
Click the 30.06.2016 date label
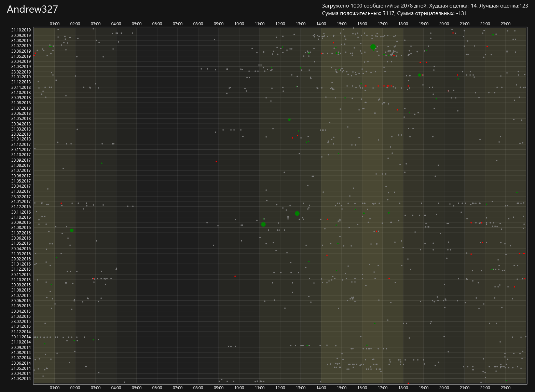point(21,238)
